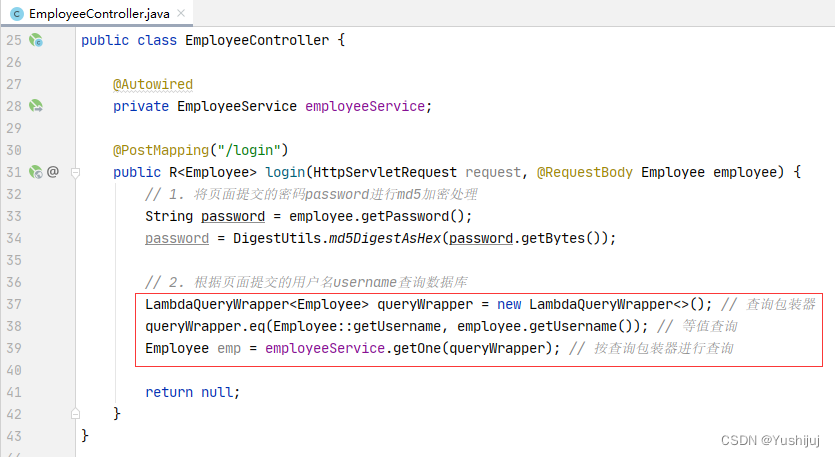835x457 pixels.
Task: Click the @RequestBody annotation
Action: [585, 173]
